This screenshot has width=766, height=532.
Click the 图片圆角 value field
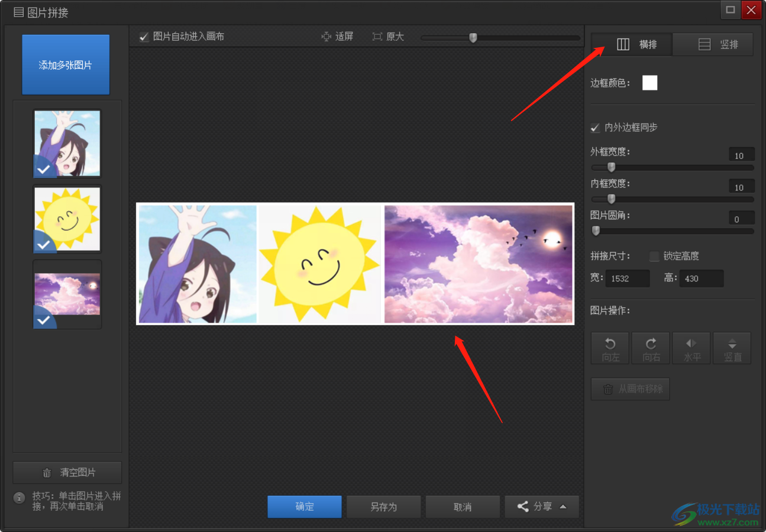pyautogui.click(x=741, y=219)
